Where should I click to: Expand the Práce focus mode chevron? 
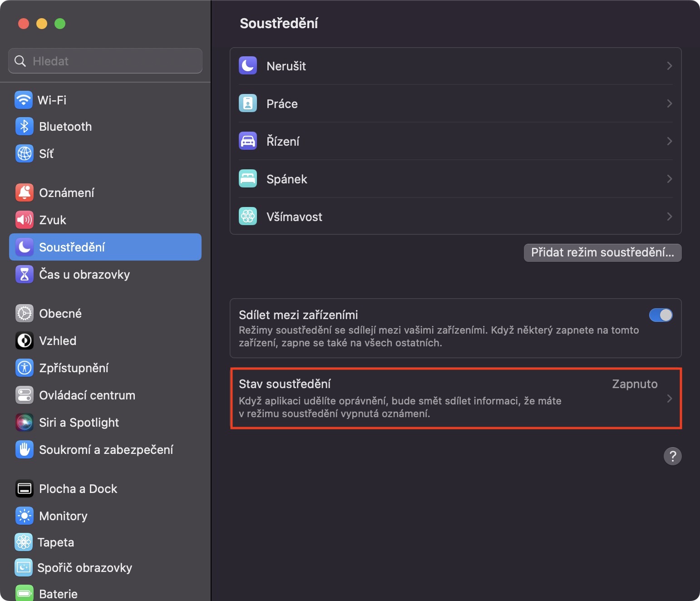tap(669, 103)
